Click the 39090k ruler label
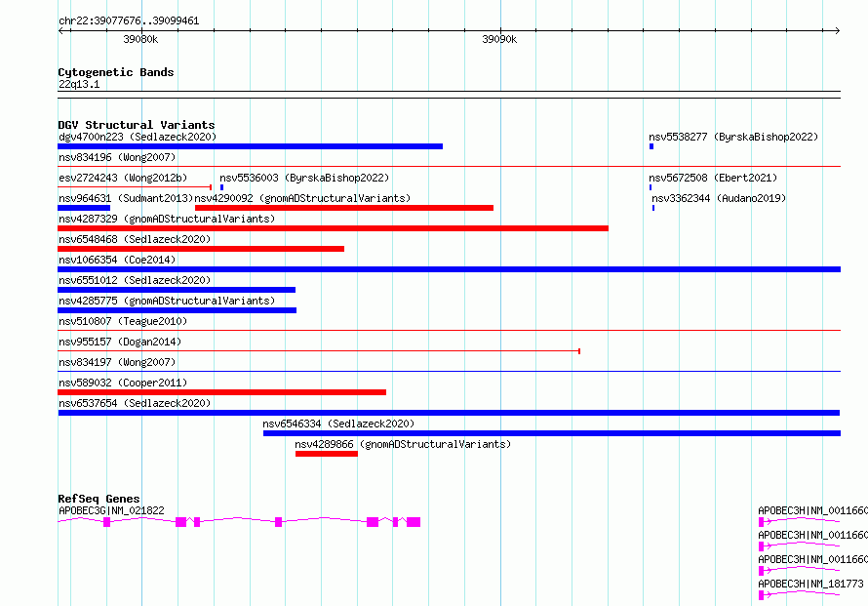 [499, 39]
